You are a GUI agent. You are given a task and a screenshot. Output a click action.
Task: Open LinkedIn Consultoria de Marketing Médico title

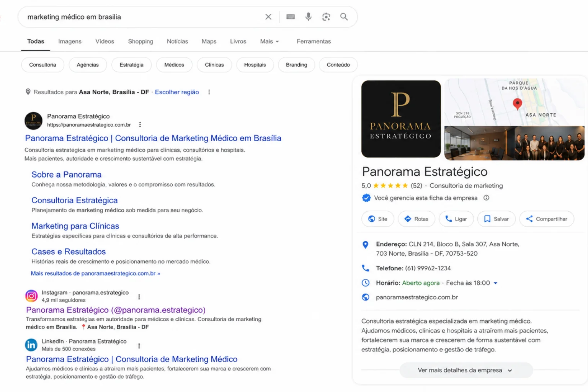[x=132, y=359]
